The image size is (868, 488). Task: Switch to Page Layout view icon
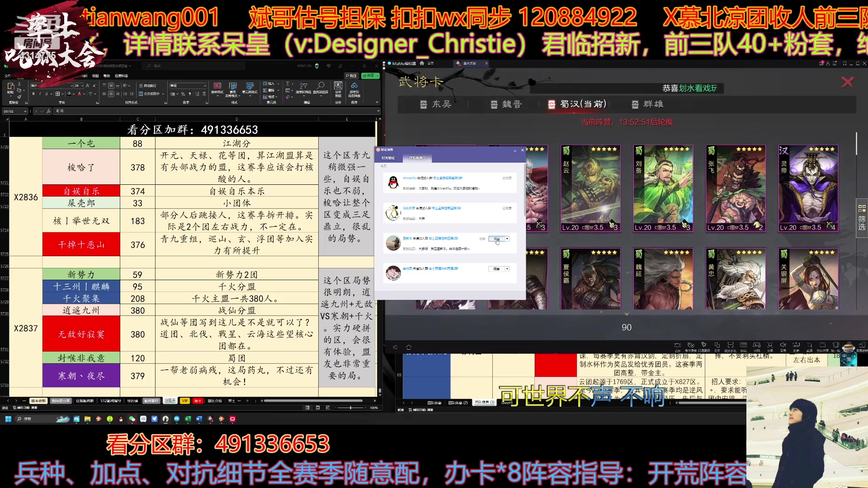(x=318, y=408)
